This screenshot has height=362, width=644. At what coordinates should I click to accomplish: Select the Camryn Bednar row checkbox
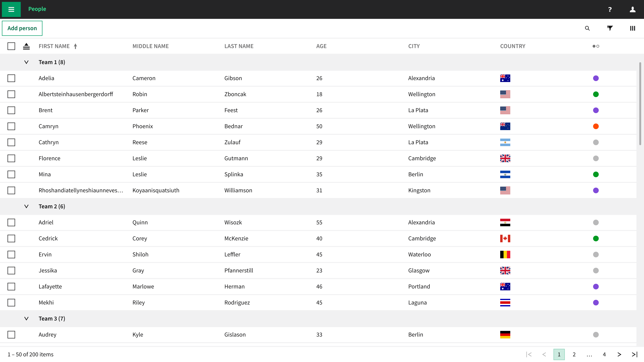[x=11, y=126]
